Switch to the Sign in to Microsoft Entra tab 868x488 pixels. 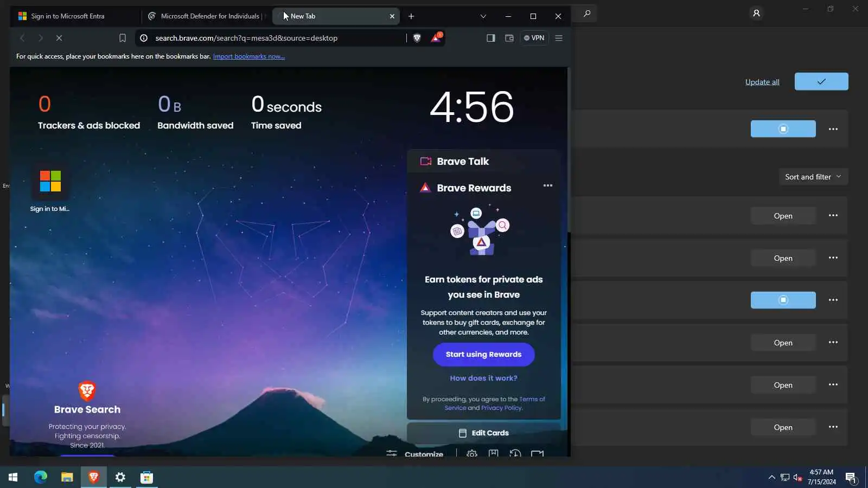[75, 16]
